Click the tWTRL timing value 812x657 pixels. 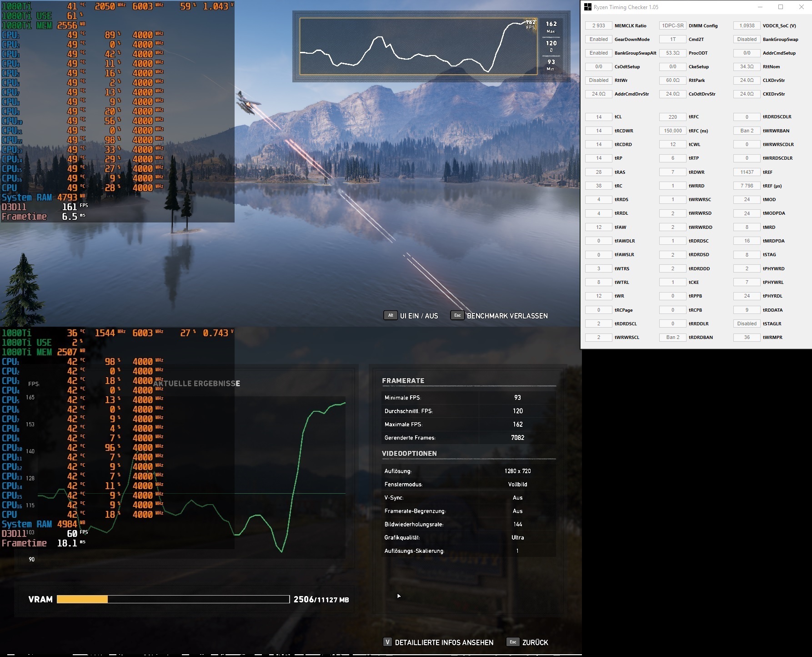(x=599, y=282)
